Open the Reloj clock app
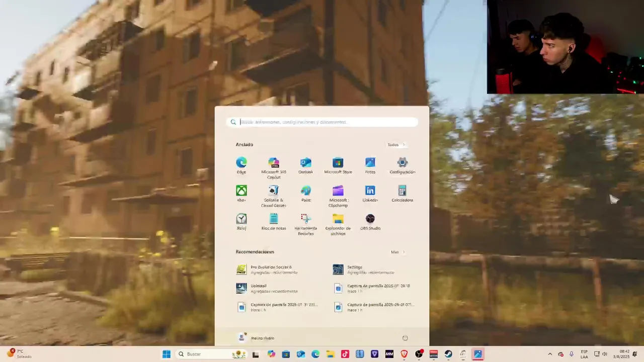The width and height of the screenshot is (644, 362). click(x=242, y=222)
